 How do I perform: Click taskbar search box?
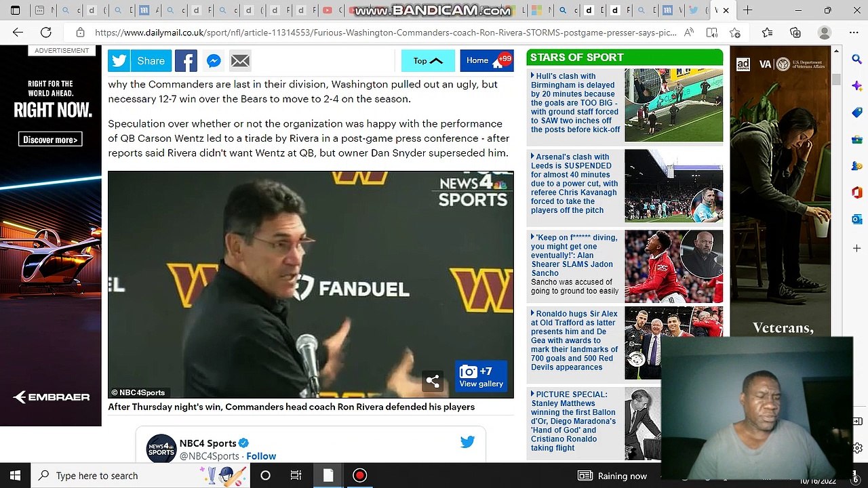click(140, 476)
